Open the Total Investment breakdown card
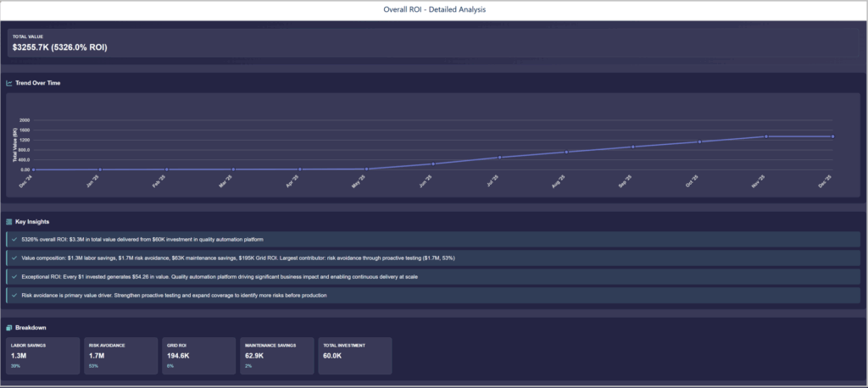The width and height of the screenshot is (868, 388). click(355, 356)
